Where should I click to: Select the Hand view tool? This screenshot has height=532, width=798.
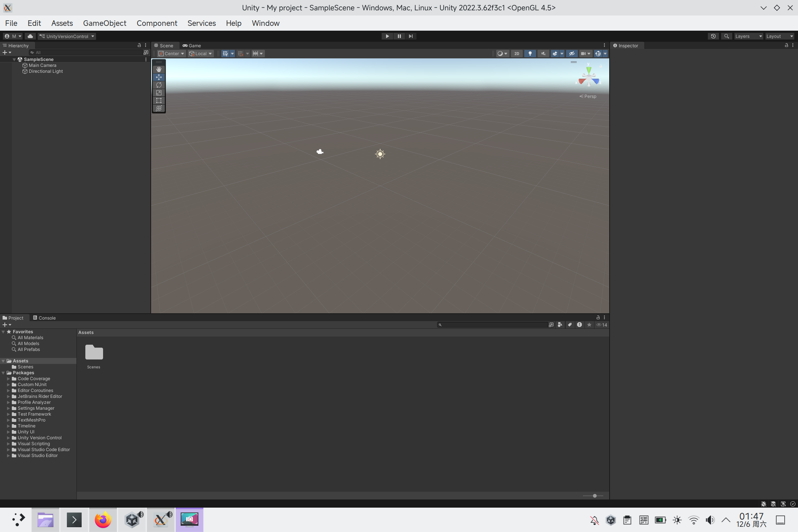click(159, 69)
